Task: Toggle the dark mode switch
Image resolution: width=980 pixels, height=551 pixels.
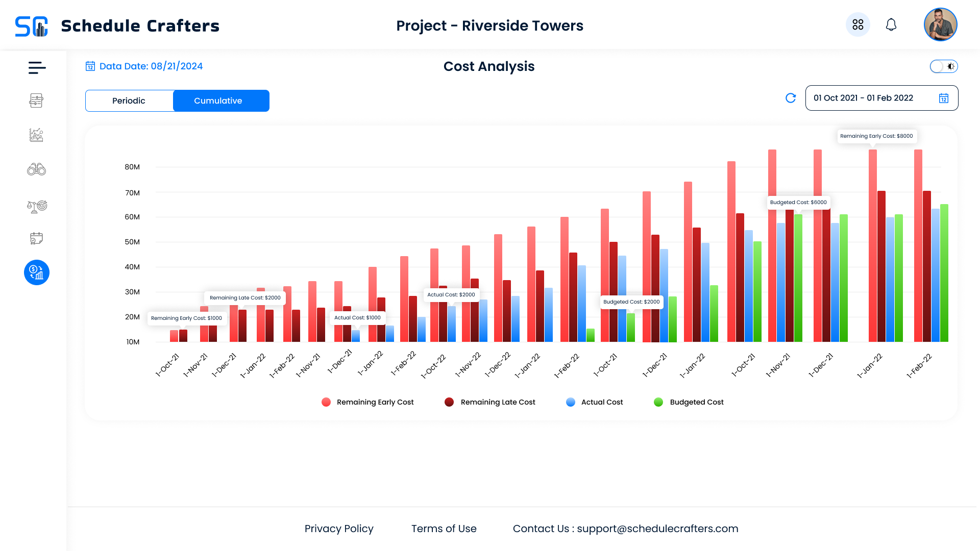Action: coord(944,66)
